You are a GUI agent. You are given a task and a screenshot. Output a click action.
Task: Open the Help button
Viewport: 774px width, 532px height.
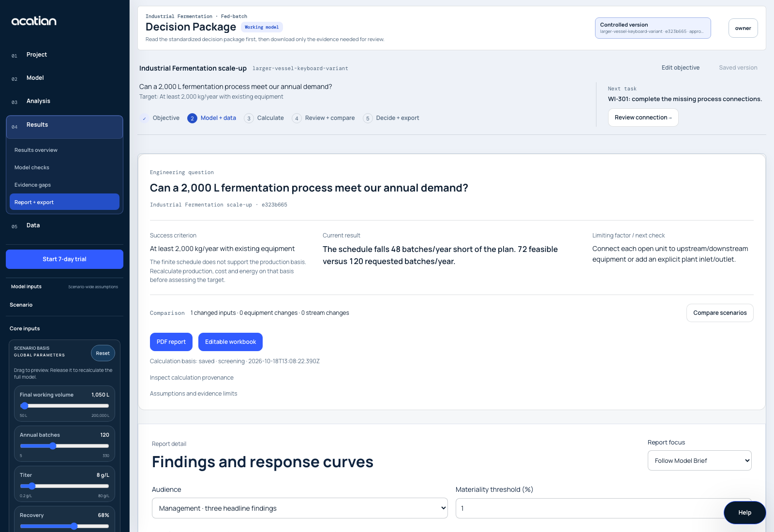click(744, 513)
